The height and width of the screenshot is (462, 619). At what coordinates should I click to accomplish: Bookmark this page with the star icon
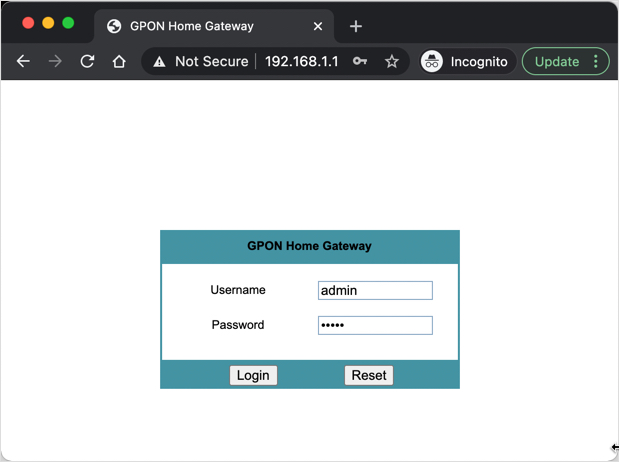tap(392, 61)
